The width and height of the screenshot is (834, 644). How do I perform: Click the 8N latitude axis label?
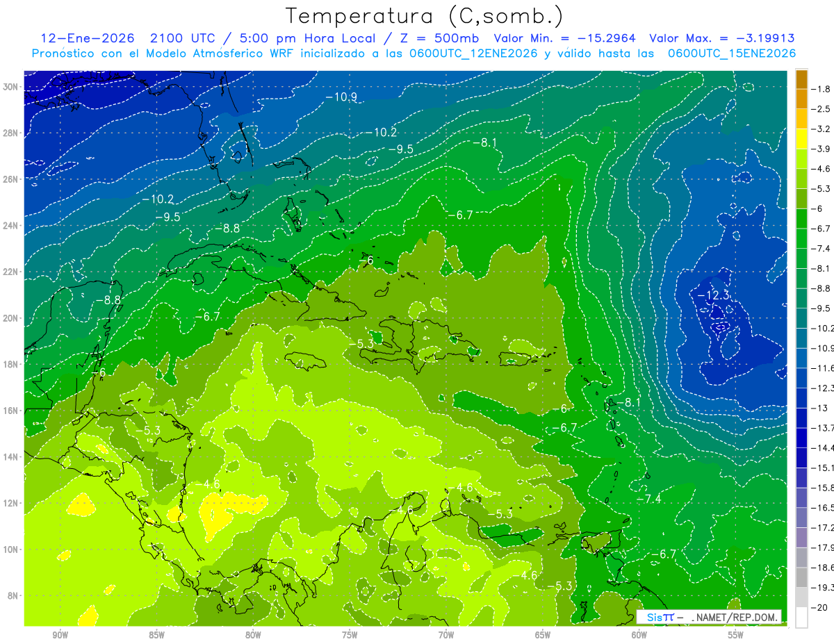pyautogui.click(x=14, y=595)
